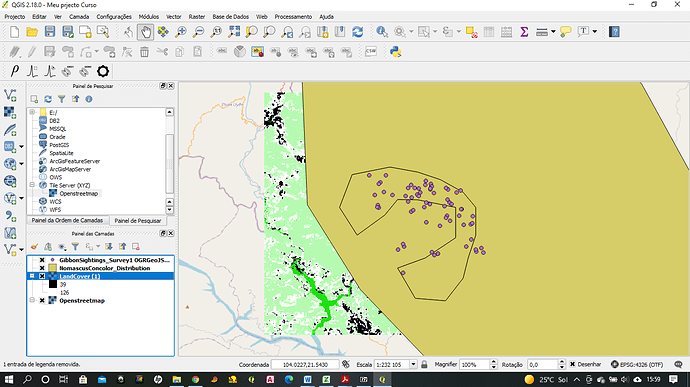Collapse the LandCover (1) layer tree
Image resolution: width=690 pixels, height=387 pixels.
(x=32, y=276)
